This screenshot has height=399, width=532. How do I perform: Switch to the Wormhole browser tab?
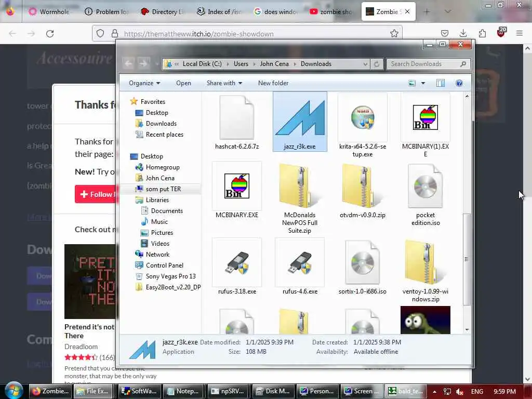[x=50, y=11]
